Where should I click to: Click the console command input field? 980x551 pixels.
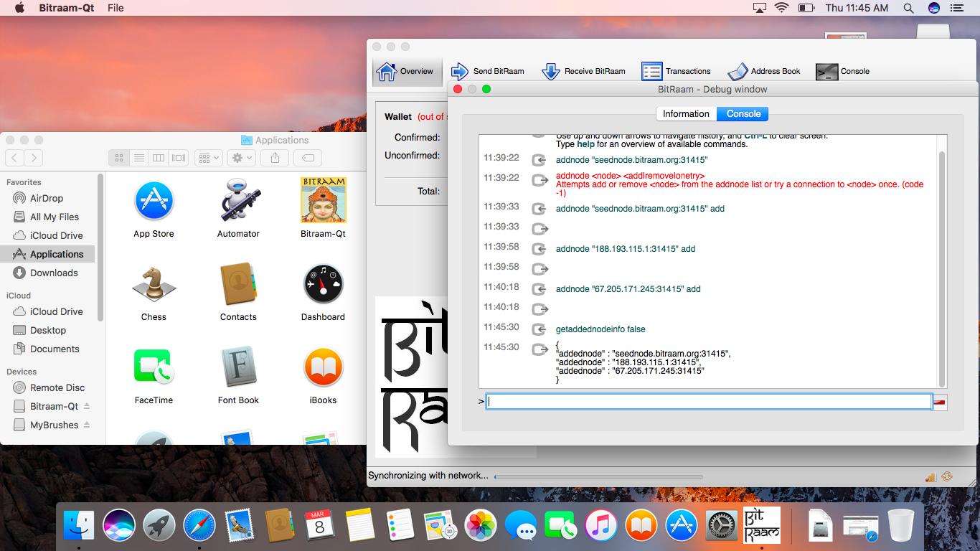coord(708,402)
